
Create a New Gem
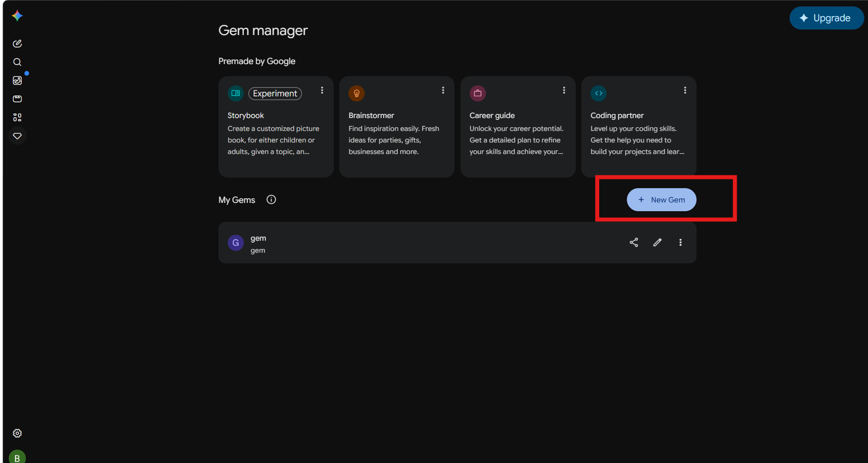click(661, 200)
